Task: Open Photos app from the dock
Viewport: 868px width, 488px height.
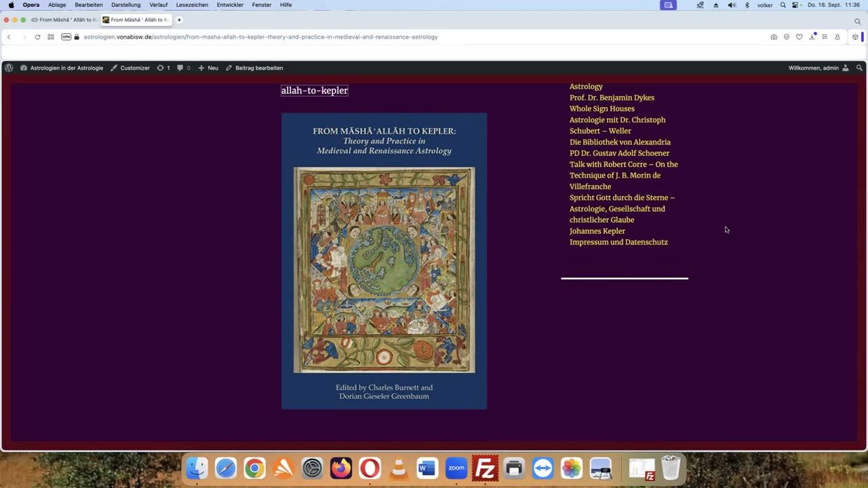Action: [572, 468]
